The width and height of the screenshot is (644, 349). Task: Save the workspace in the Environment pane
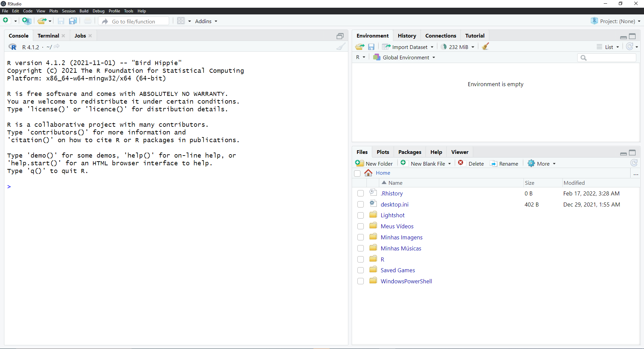pos(371,47)
